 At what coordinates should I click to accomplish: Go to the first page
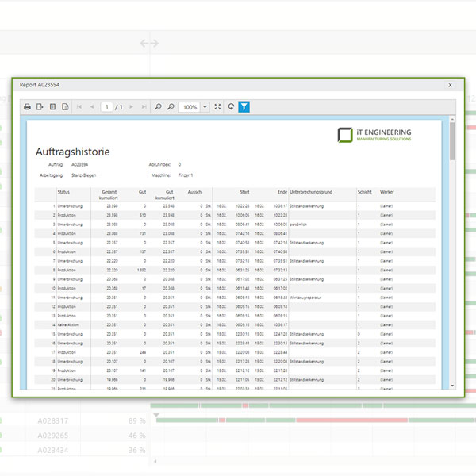[79, 106]
